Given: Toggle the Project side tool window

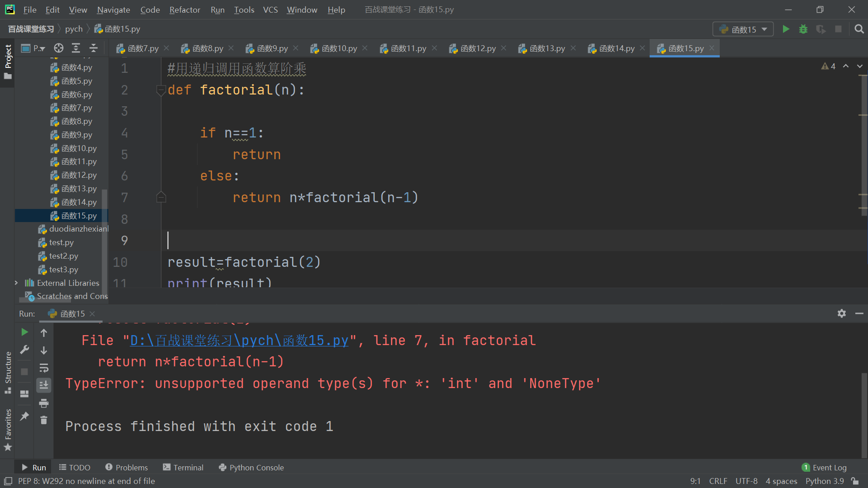Looking at the screenshot, I should click(x=8, y=62).
